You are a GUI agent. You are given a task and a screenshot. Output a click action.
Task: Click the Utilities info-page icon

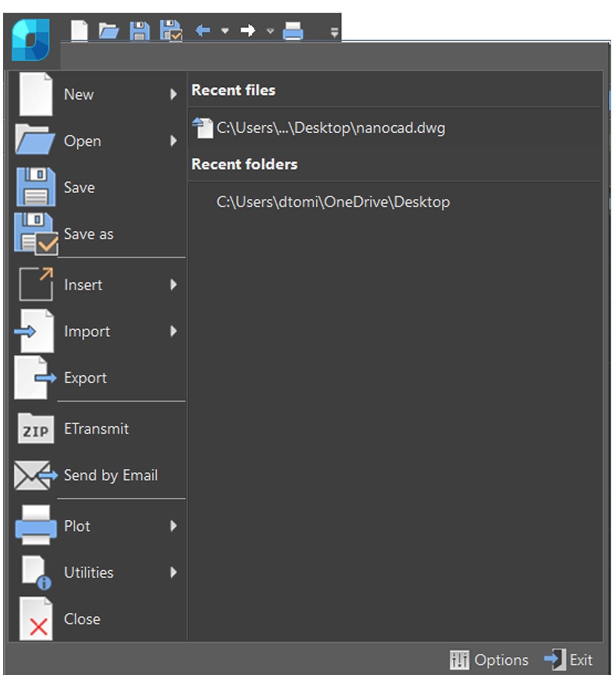[x=37, y=573]
